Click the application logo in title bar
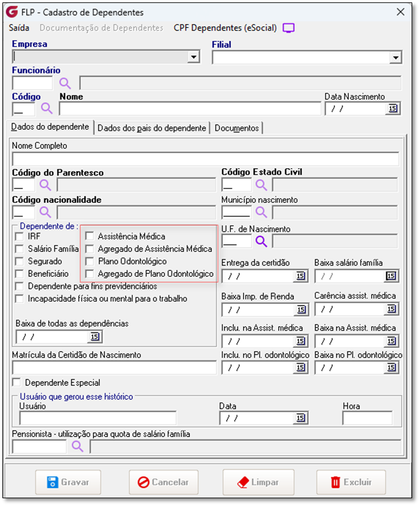420x506 pixels. [12, 12]
